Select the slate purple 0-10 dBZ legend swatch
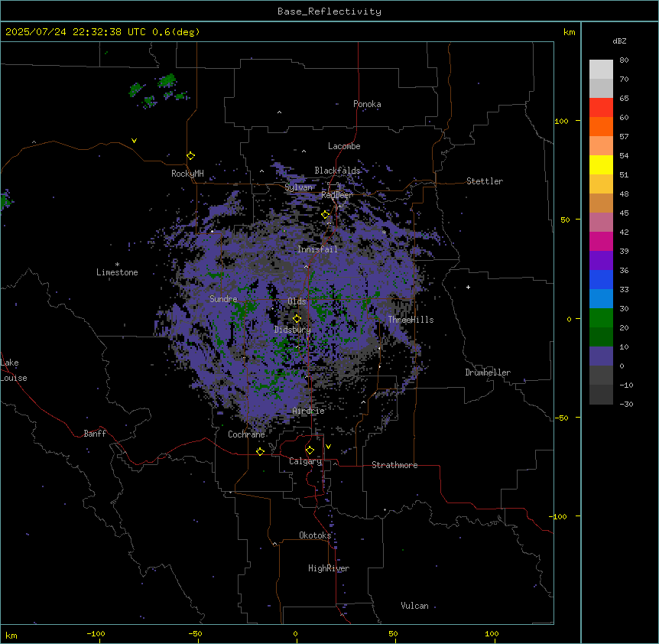Image resolution: width=659 pixels, height=644 pixels. pyautogui.click(x=601, y=356)
